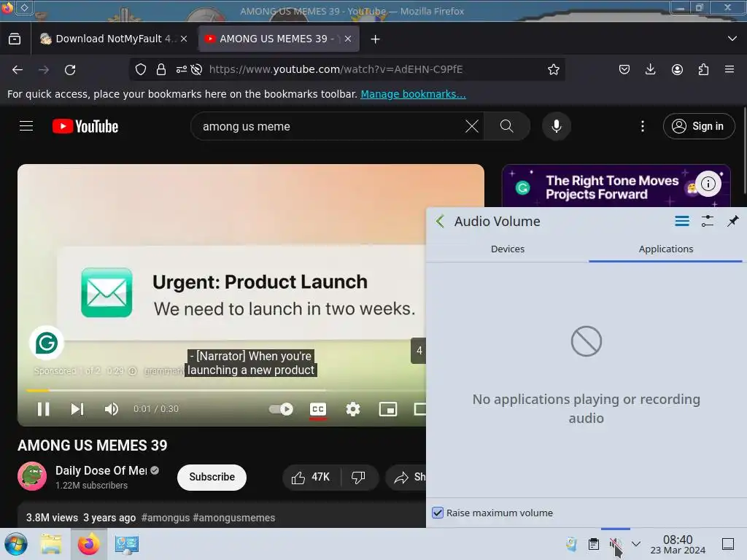Open the Manage bookmarks link
Image resolution: width=747 pixels, height=560 pixels.
(x=413, y=94)
